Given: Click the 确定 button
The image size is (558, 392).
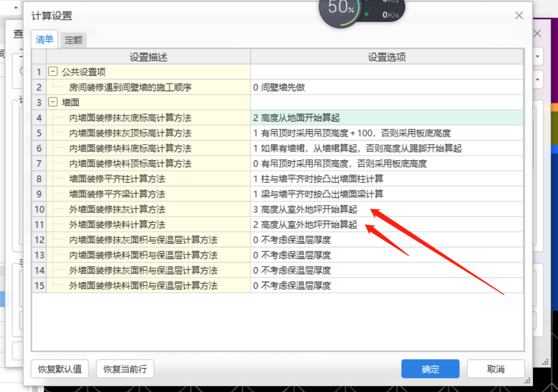Looking at the screenshot, I should coord(430,369).
